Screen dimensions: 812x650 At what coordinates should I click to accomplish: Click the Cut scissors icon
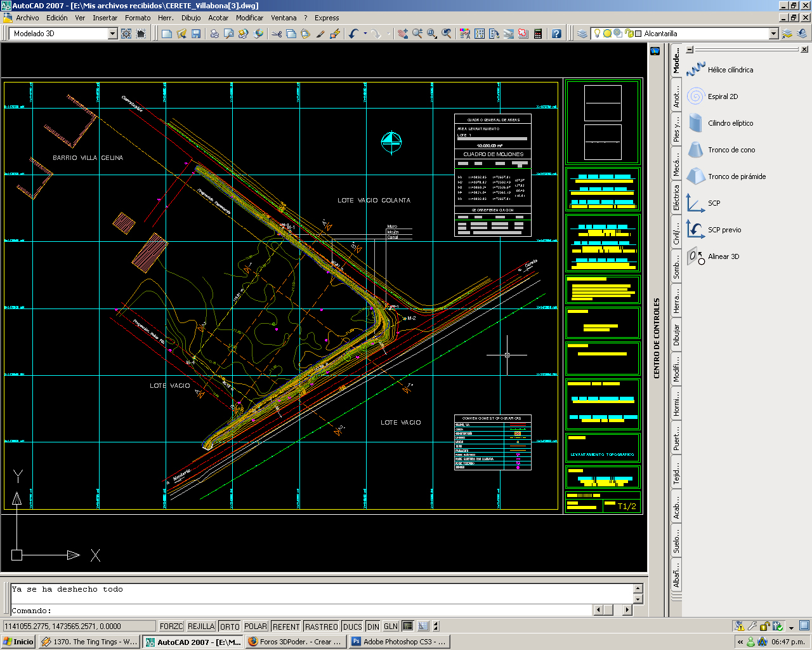(x=277, y=34)
